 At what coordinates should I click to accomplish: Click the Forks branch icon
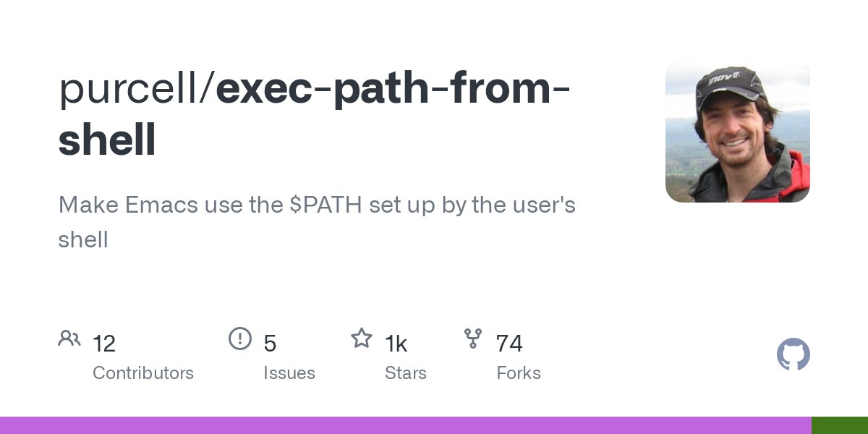tap(473, 339)
